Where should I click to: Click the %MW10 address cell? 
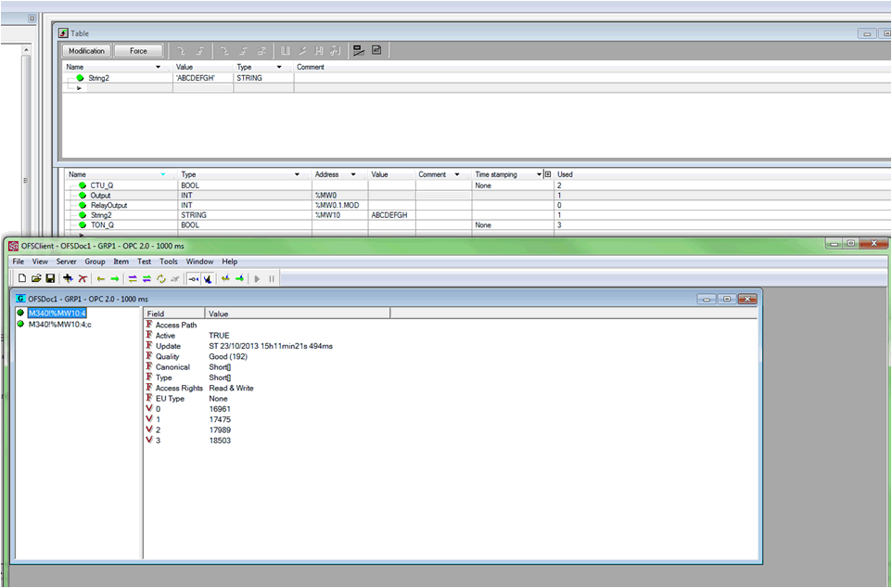pyautogui.click(x=339, y=215)
